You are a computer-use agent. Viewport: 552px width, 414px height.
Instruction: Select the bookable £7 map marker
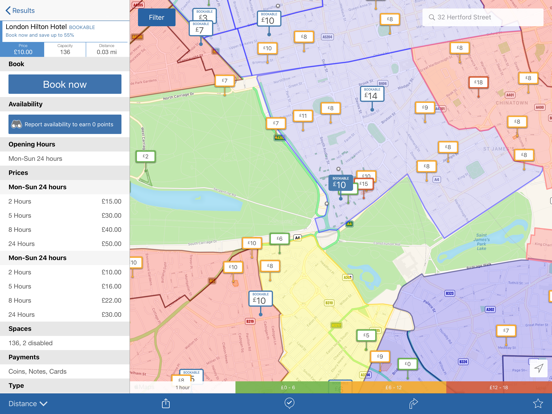(201, 28)
